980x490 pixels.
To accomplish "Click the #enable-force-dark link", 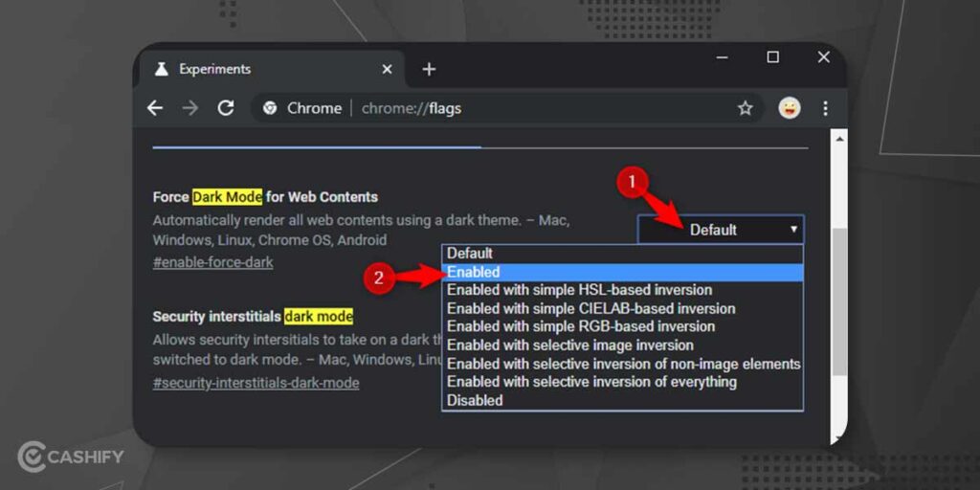I will pyautogui.click(x=212, y=262).
